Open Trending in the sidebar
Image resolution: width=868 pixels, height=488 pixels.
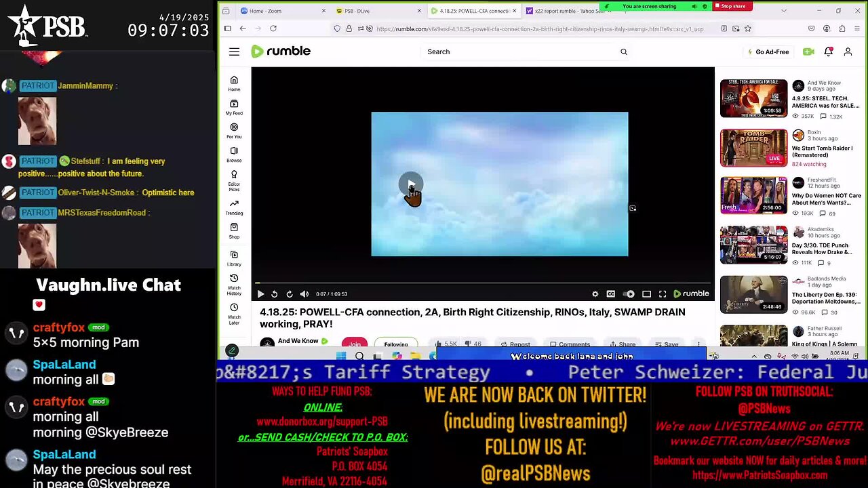point(234,207)
